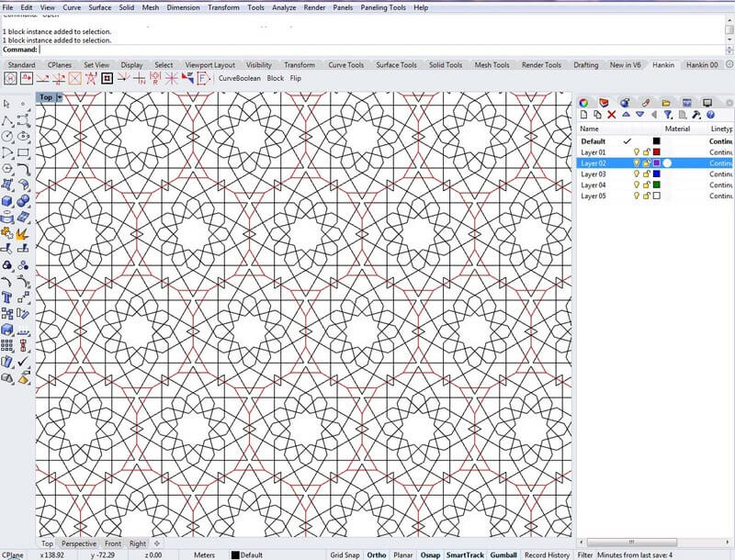This screenshot has width=735, height=560.
Task: Click the move layer up arrow
Action: tap(626, 115)
